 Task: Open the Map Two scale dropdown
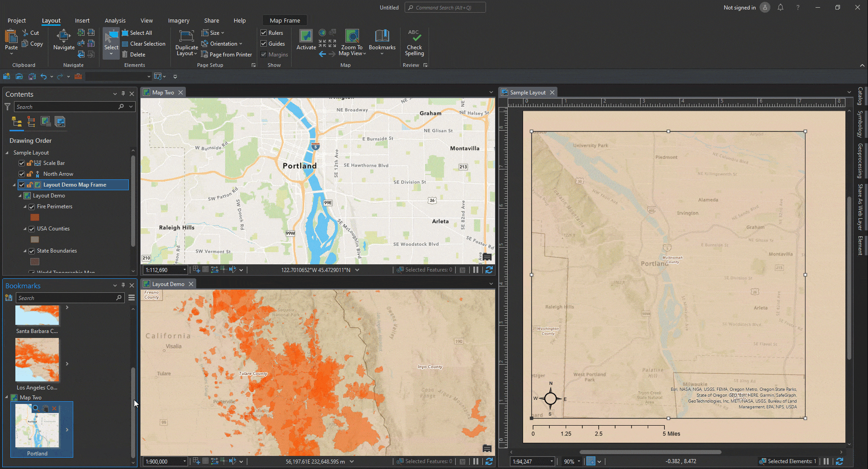coord(184,270)
